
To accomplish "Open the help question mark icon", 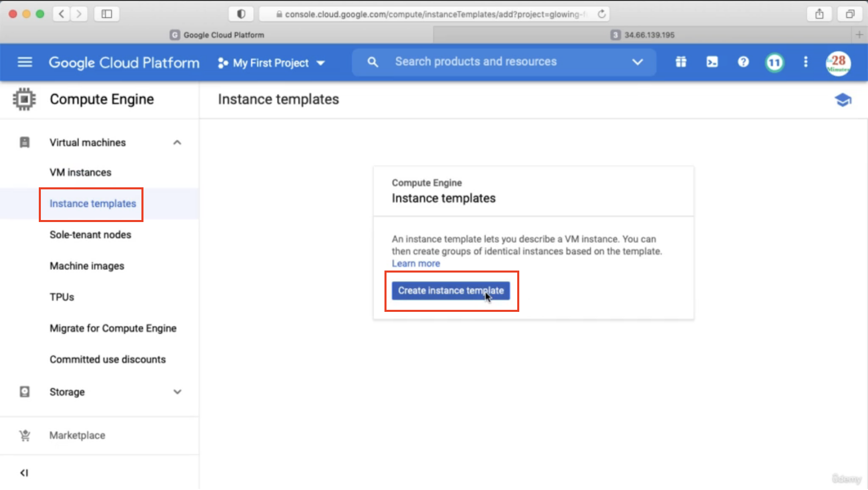I will (x=743, y=62).
